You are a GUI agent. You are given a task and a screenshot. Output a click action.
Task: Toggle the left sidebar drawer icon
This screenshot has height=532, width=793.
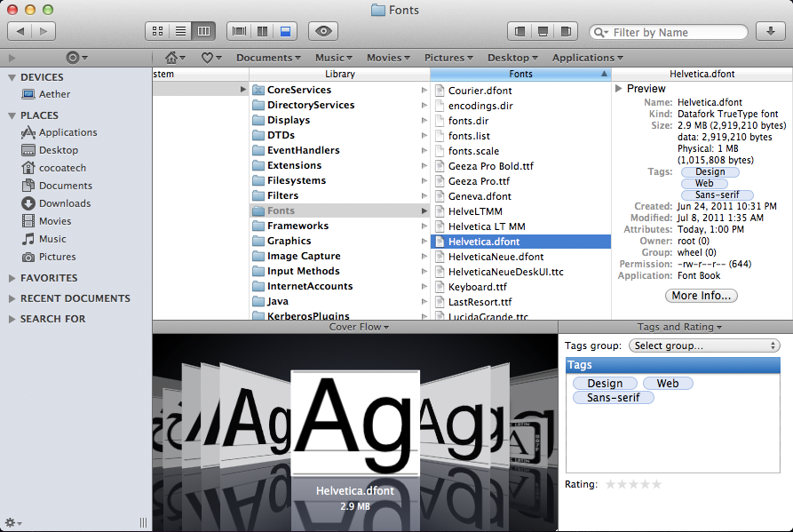[x=519, y=31]
